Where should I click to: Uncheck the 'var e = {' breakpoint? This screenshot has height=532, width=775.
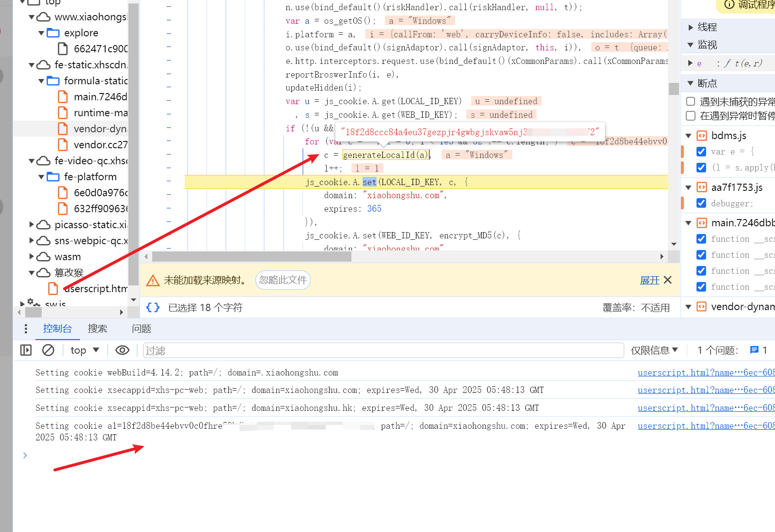[701, 152]
